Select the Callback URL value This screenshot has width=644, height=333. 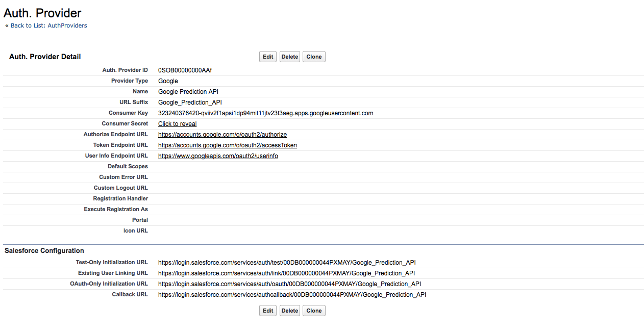[292, 295]
